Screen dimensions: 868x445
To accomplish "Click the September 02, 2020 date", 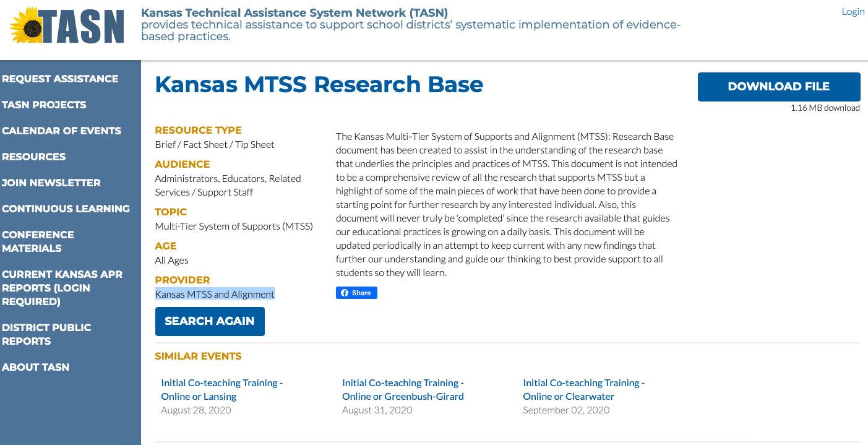I will [x=566, y=410].
